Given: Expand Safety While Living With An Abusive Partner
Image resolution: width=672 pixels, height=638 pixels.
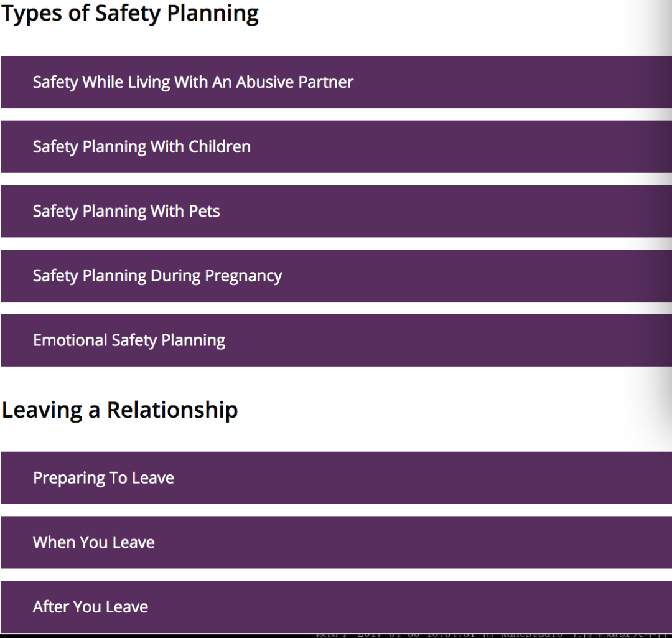Looking at the screenshot, I should pyautogui.click(x=337, y=82).
